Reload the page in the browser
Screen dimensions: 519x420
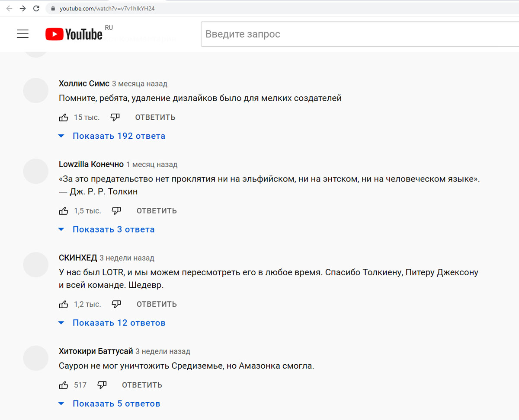point(36,8)
